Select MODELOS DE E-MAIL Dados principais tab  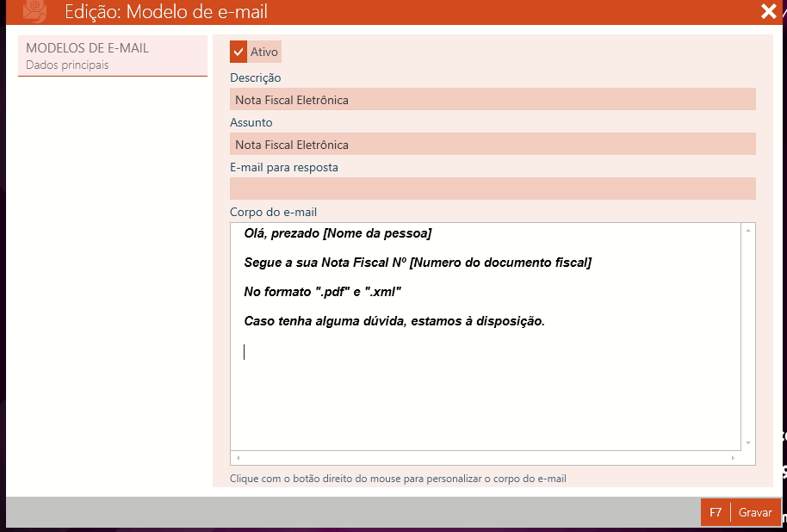[113, 56]
